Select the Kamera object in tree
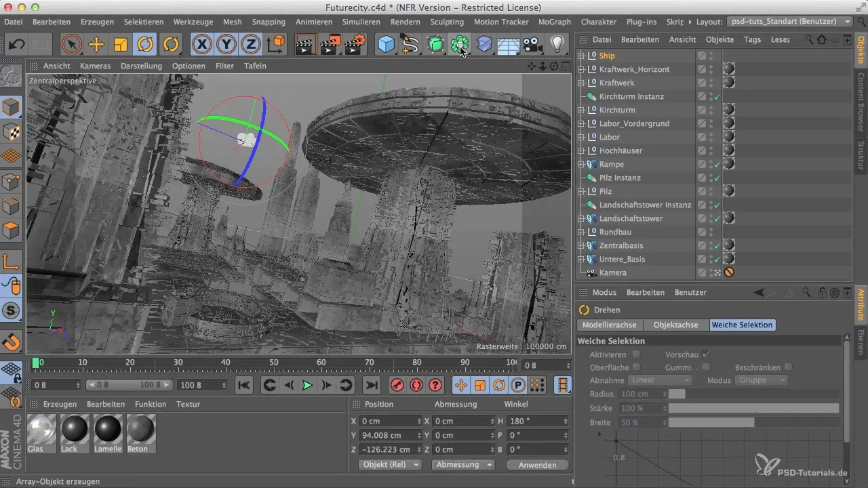This screenshot has height=488, width=868. click(612, 272)
